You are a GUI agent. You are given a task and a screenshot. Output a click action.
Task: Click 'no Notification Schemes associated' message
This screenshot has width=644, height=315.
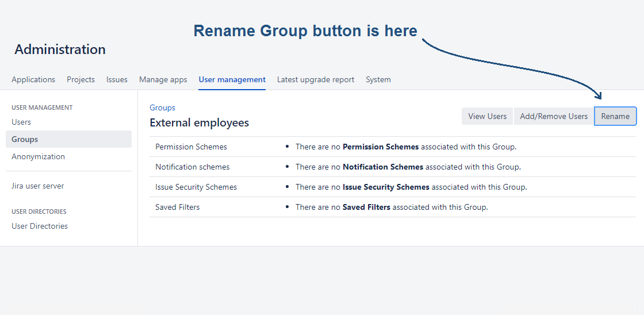click(x=408, y=167)
